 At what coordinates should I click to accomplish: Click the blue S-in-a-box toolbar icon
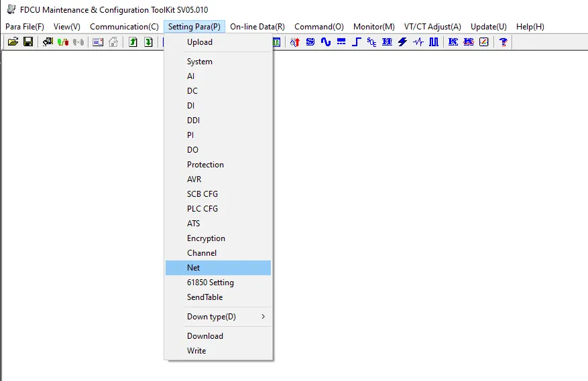(310, 42)
